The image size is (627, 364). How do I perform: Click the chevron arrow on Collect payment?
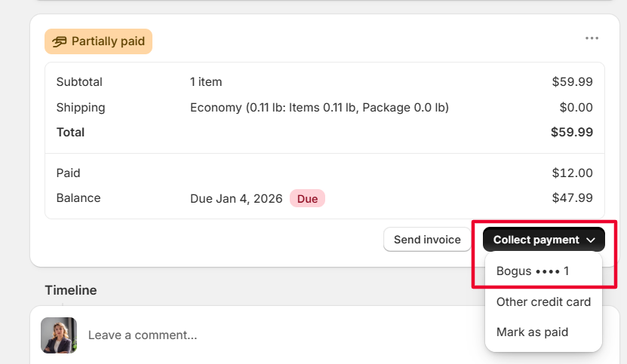(591, 240)
